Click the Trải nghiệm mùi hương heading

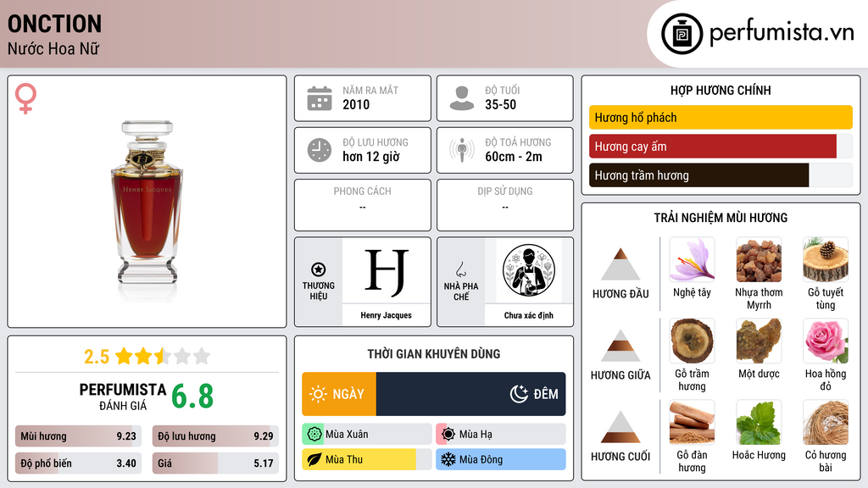click(721, 218)
